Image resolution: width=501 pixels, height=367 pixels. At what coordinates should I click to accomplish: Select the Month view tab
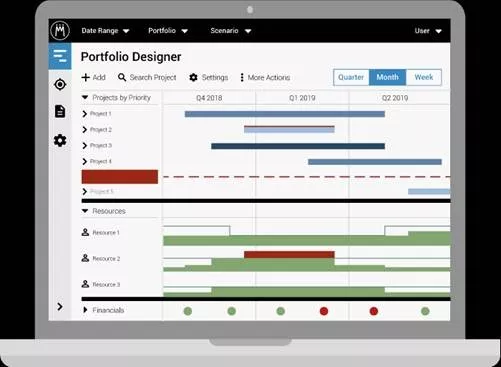(388, 77)
